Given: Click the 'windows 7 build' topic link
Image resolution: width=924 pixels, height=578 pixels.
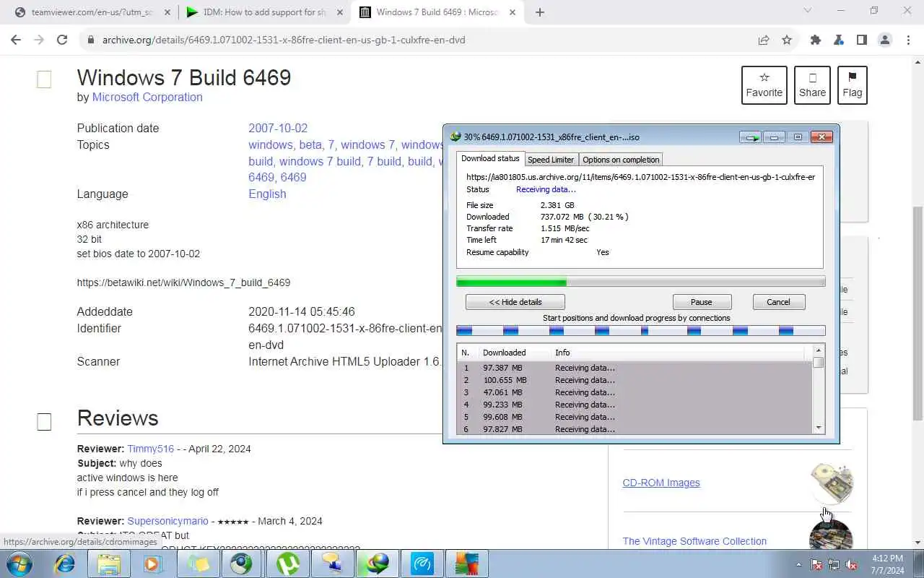Looking at the screenshot, I should pos(319,161).
